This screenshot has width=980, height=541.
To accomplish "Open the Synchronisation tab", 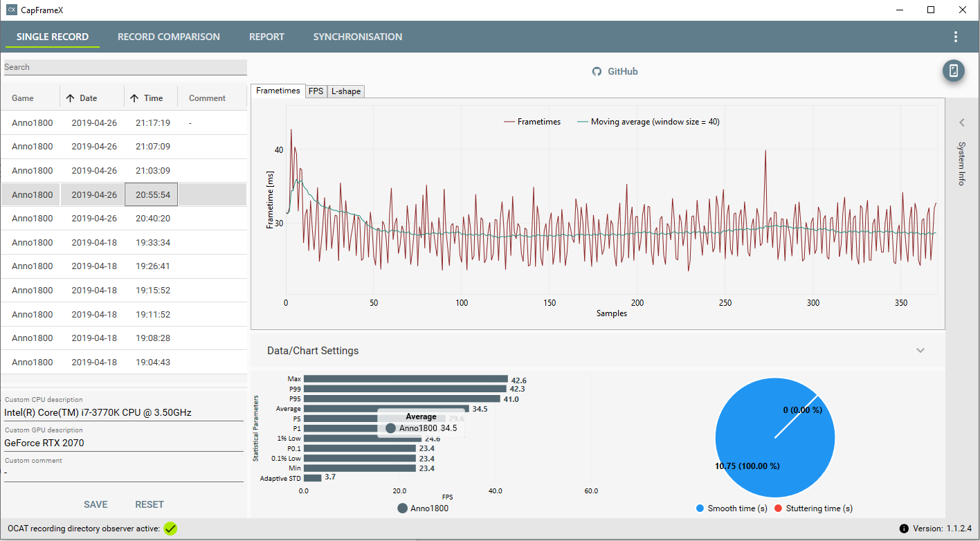I will pyautogui.click(x=358, y=37).
